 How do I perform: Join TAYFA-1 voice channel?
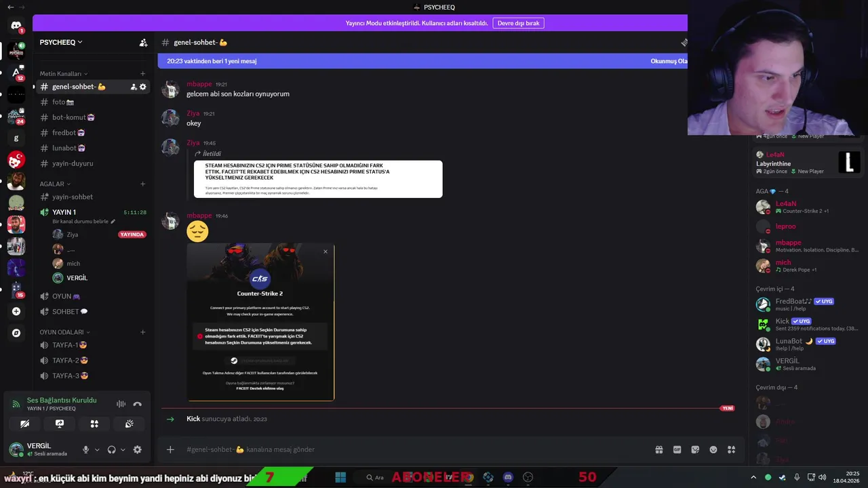tap(93, 345)
